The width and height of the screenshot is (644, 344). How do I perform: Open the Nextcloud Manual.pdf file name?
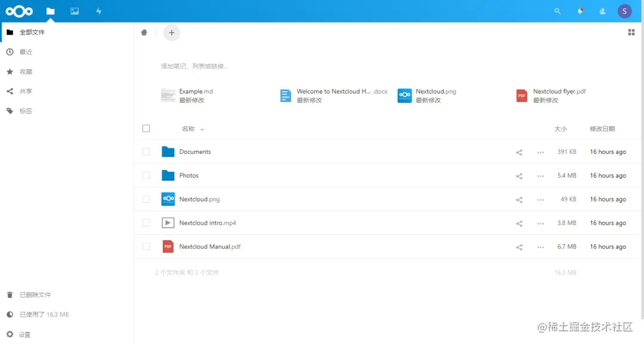pyautogui.click(x=210, y=247)
